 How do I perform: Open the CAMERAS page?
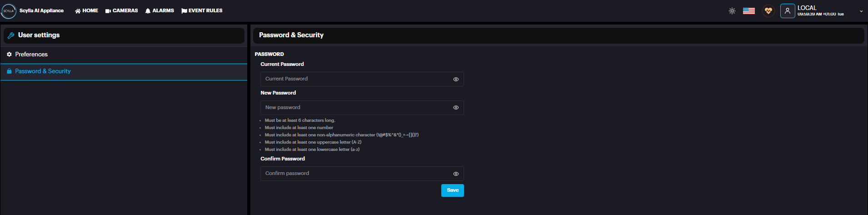click(121, 10)
